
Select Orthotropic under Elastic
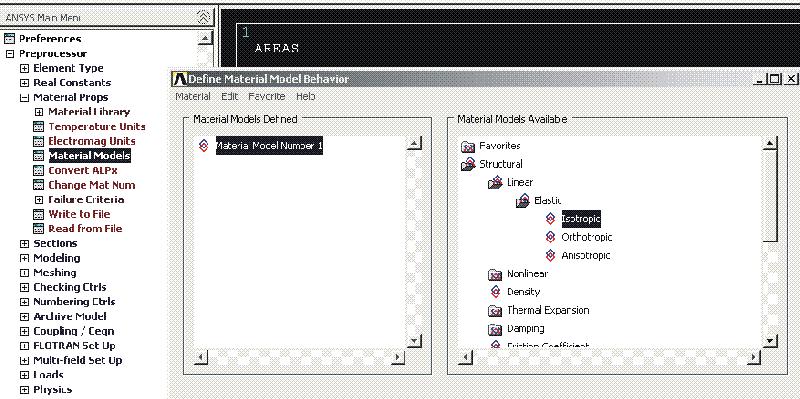(586, 237)
